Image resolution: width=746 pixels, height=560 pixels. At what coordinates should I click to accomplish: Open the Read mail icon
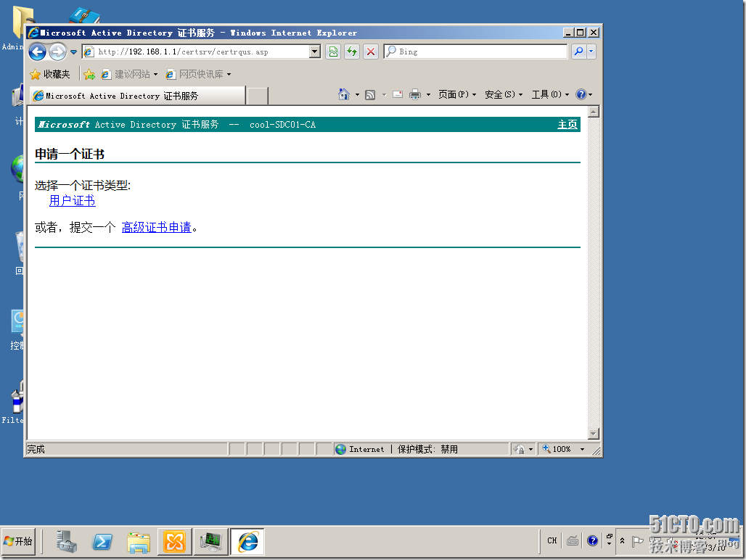click(x=397, y=94)
